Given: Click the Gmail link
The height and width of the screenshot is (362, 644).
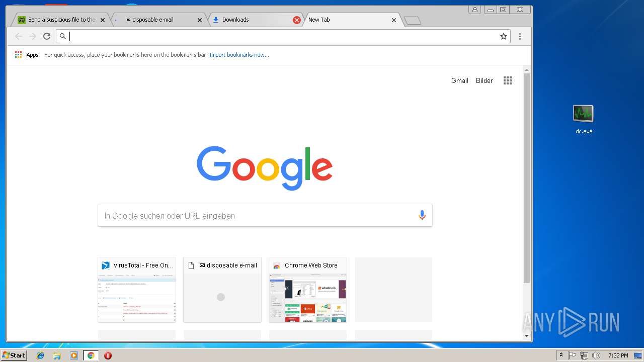Looking at the screenshot, I should click(460, 80).
